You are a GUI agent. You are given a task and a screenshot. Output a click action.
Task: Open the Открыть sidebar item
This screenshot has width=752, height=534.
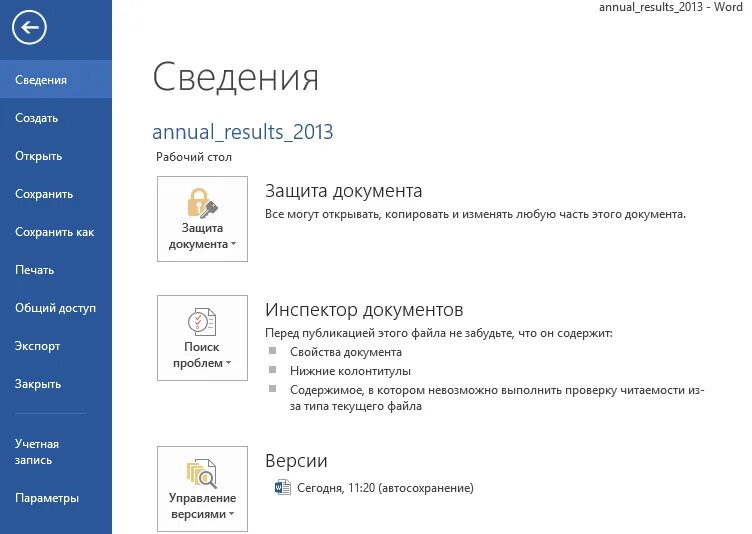(56, 156)
